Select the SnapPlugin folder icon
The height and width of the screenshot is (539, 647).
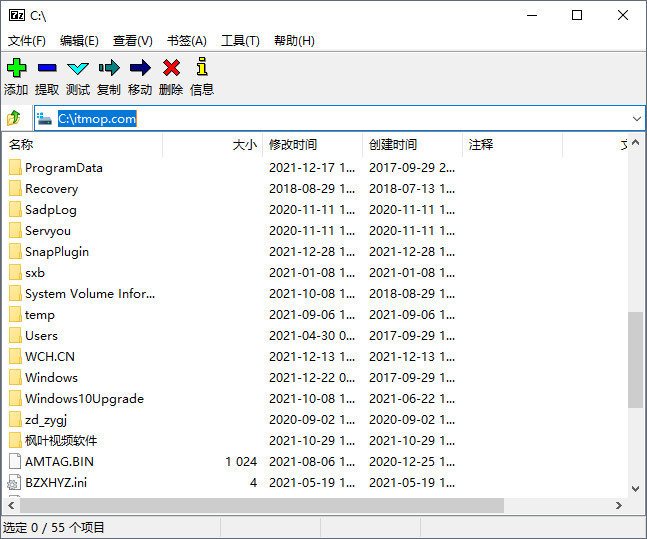pos(15,252)
